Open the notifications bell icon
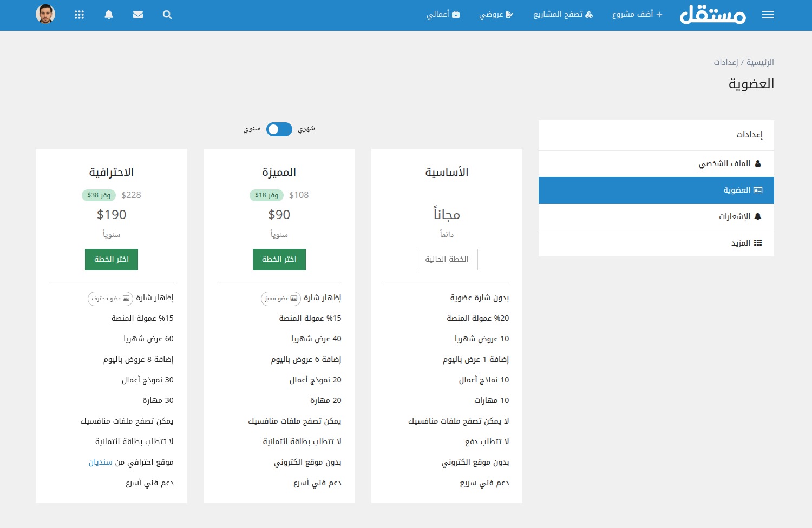The height and width of the screenshot is (528, 812). [x=109, y=15]
